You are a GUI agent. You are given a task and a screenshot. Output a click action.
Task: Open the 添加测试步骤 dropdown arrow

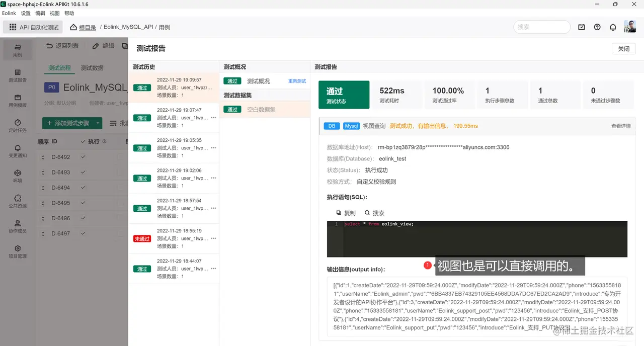[98, 123]
